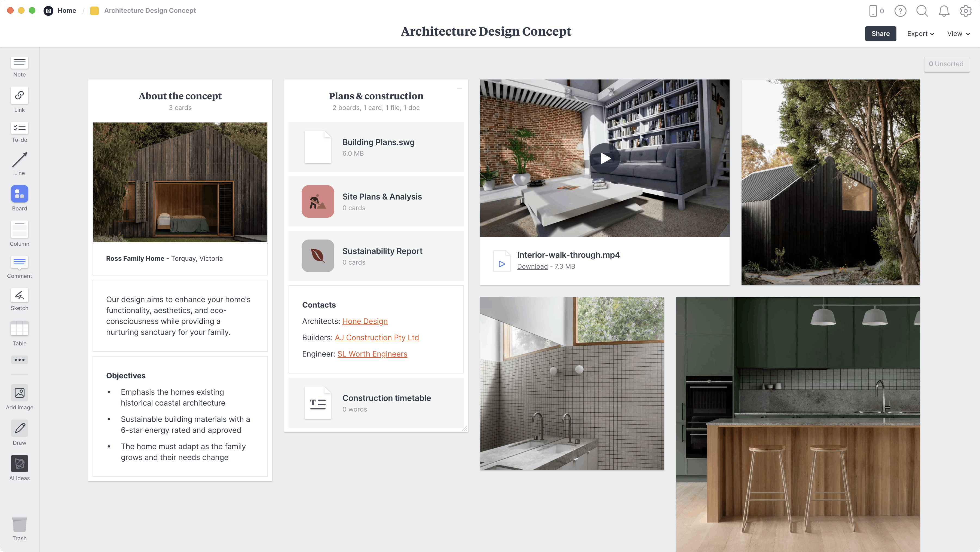
Task: Open the AJ Construction Pty Ltd link
Action: click(377, 338)
